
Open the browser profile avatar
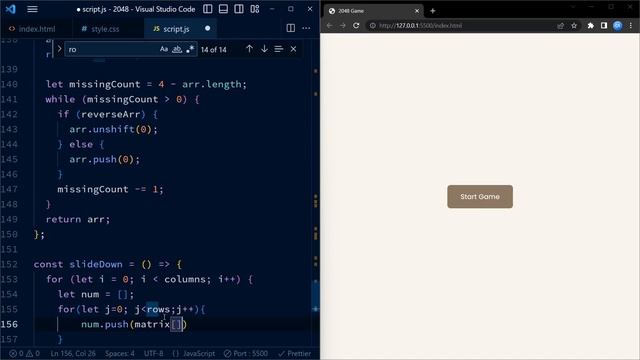[618, 26]
